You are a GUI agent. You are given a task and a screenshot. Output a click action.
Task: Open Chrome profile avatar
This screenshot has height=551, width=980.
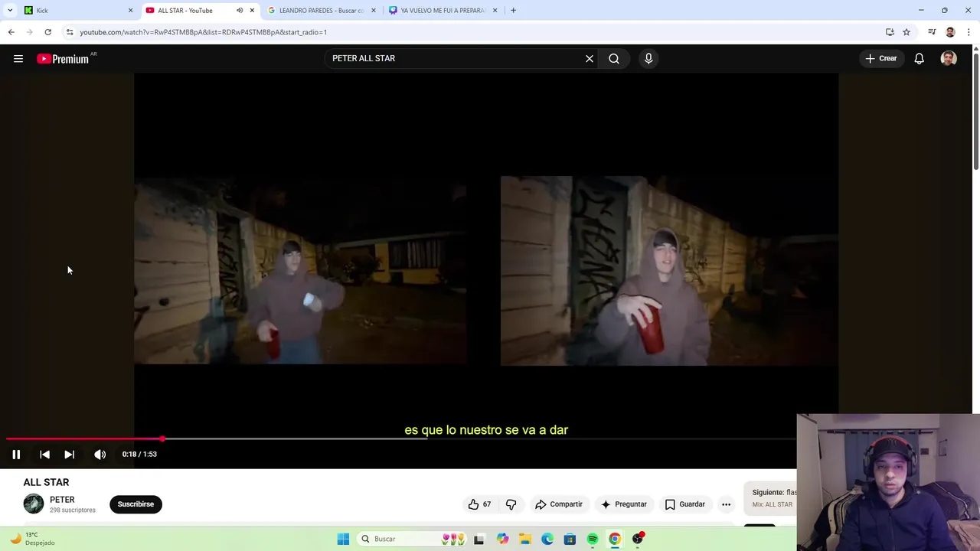(x=950, y=32)
